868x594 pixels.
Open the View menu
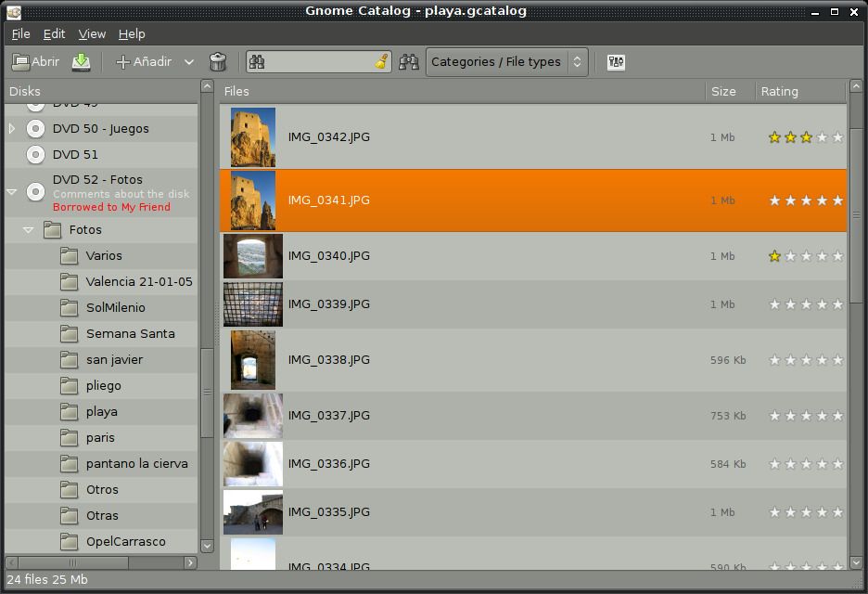92,33
